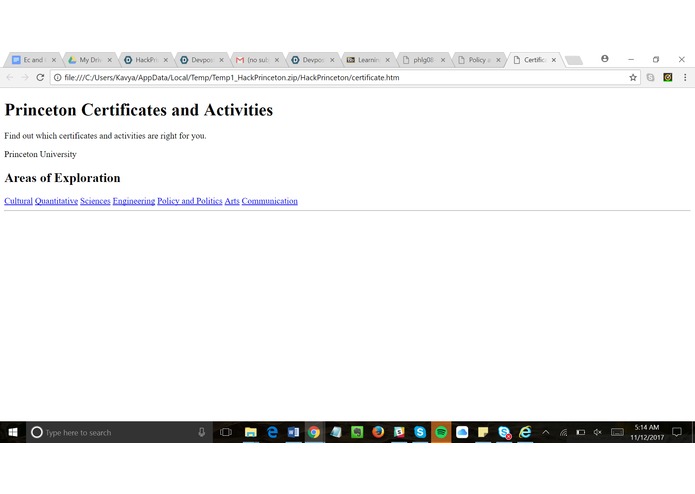Open the Windows Start menu

click(x=13, y=432)
